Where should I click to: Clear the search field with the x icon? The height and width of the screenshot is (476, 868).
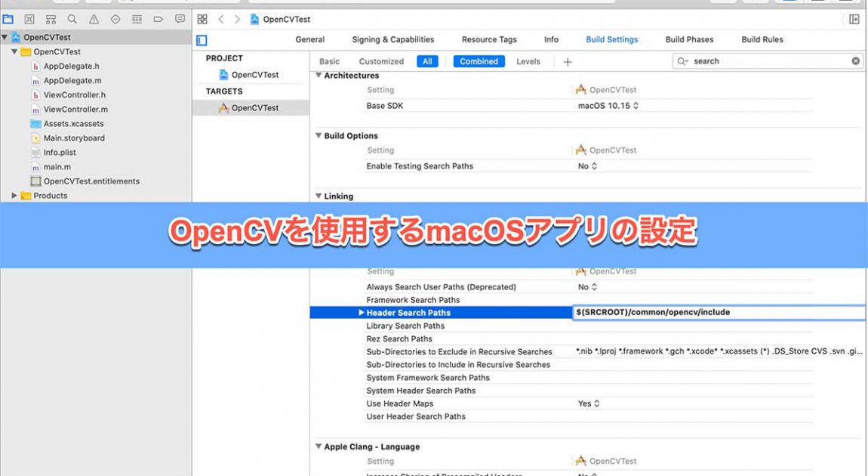point(855,61)
